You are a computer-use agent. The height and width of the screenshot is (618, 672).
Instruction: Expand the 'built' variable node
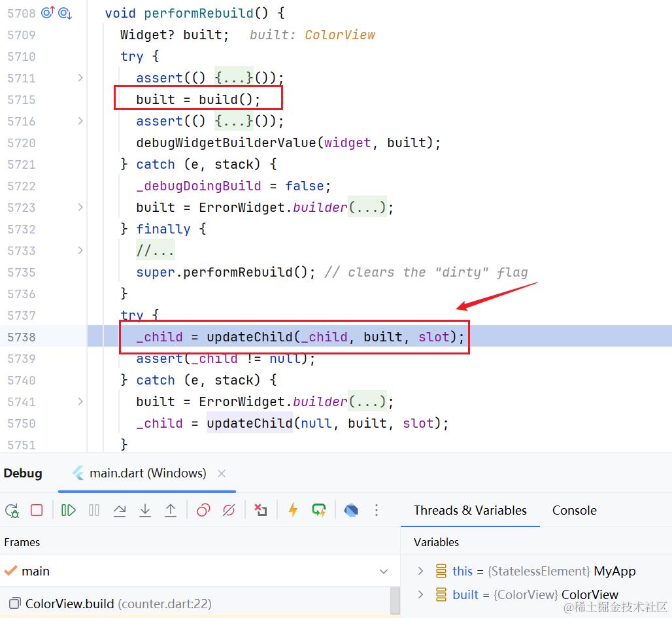pyautogui.click(x=420, y=594)
